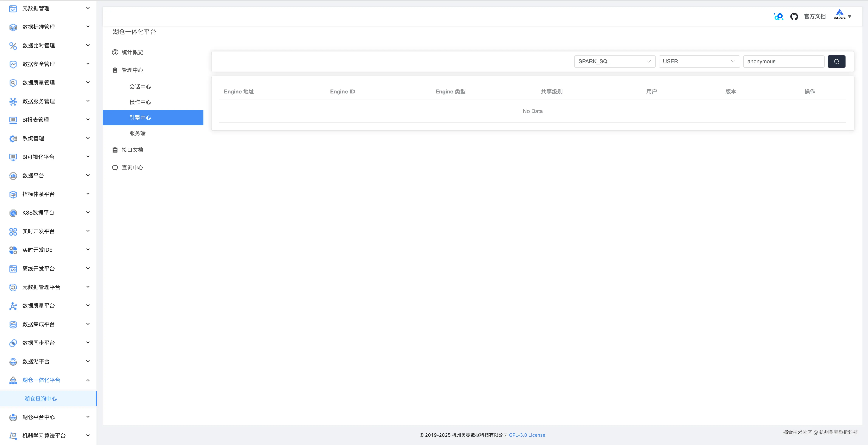Click the 数据安全管理 shield icon

click(x=13, y=64)
